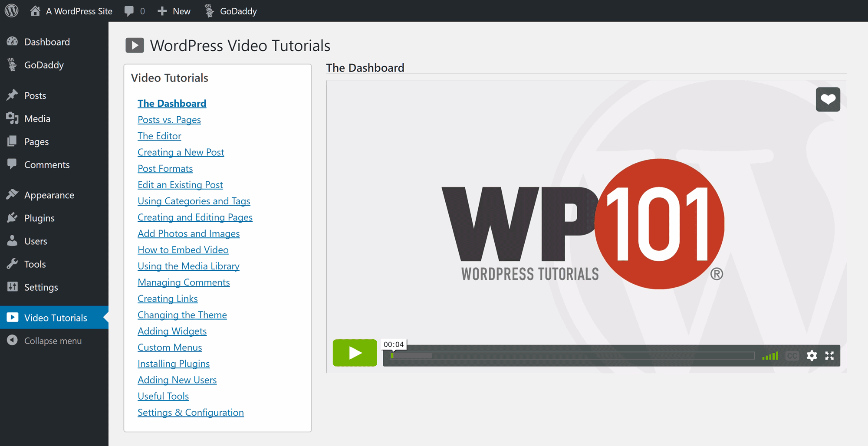868x446 pixels.
Task: Open Creating Links tutorial
Action: 168,298
